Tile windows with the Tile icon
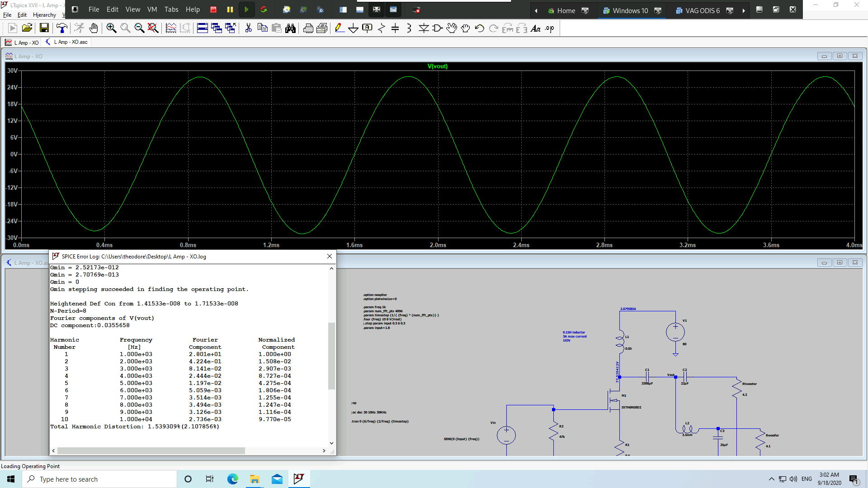This screenshot has height=488, width=868. (x=203, y=28)
